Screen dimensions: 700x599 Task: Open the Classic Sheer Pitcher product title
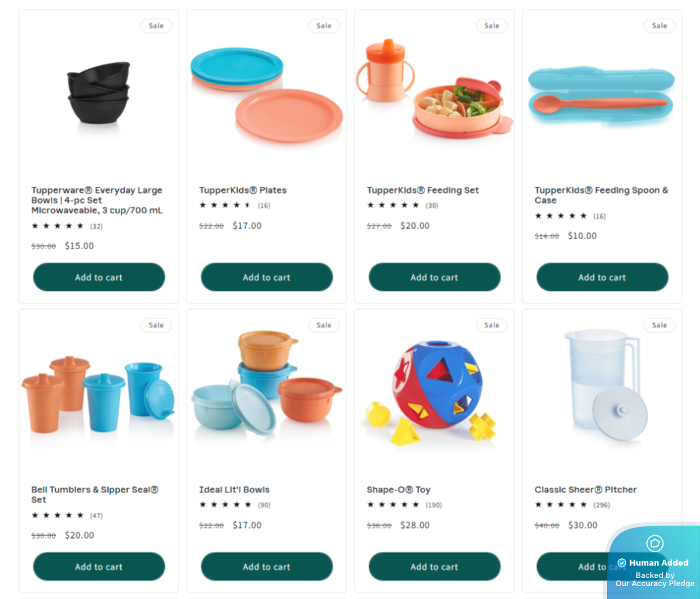(x=586, y=490)
